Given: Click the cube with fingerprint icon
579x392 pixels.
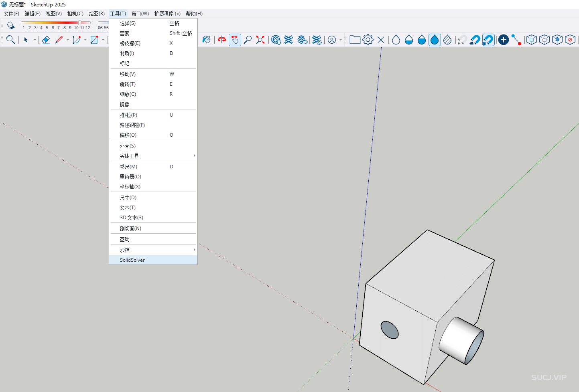Looking at the screenshot, I should click(x=557, y=40).
